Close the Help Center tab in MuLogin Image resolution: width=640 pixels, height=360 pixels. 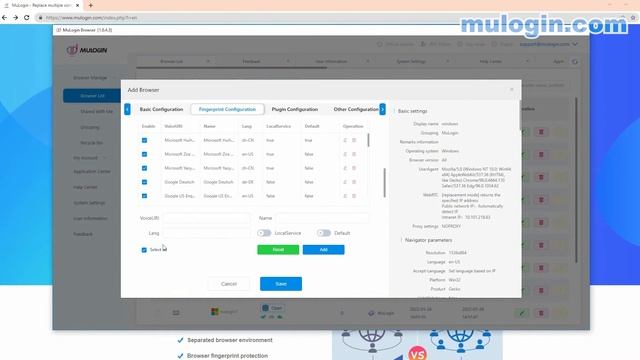pyautogui.click(x=527, y=62)
